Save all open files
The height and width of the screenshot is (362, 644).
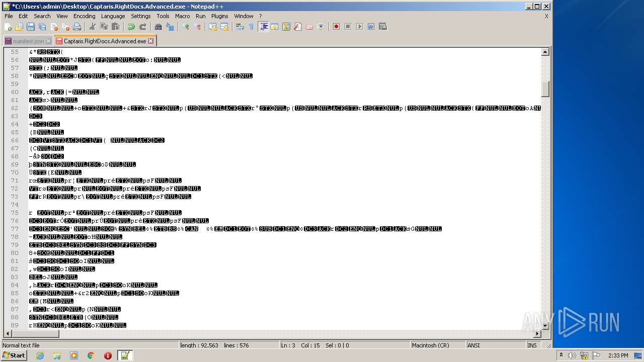[x=42, y=27]
